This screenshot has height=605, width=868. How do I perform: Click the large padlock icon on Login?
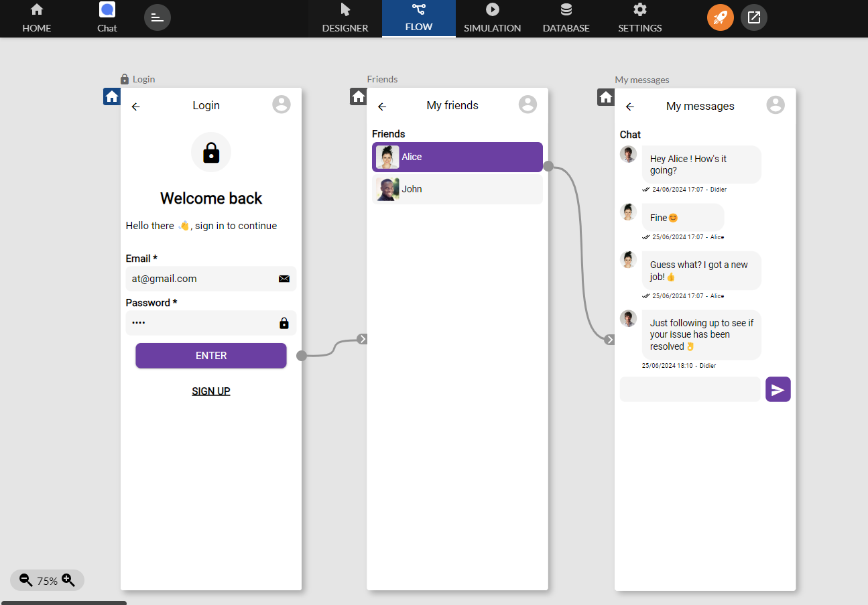pos(211,152)
